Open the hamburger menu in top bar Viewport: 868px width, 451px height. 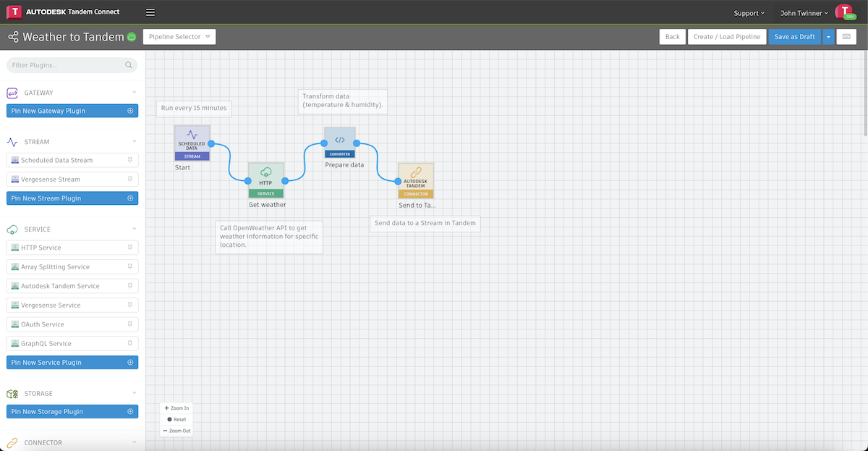[x=150, y=12]
